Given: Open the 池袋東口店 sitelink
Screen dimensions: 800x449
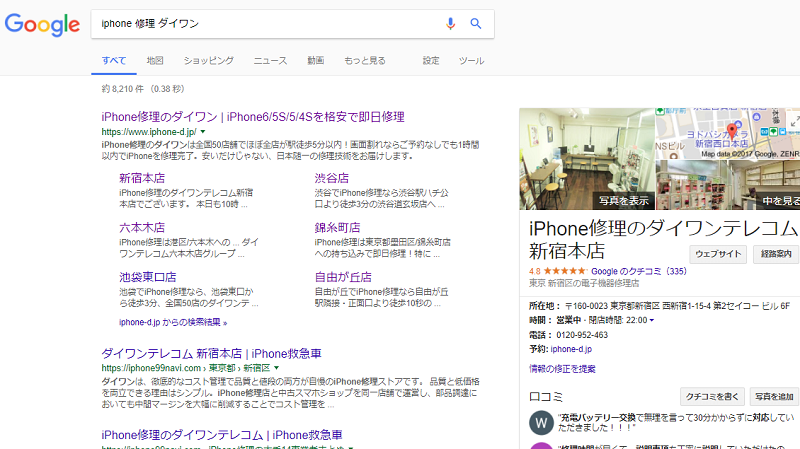Looking at the screenshot, I should pos(147,277).
